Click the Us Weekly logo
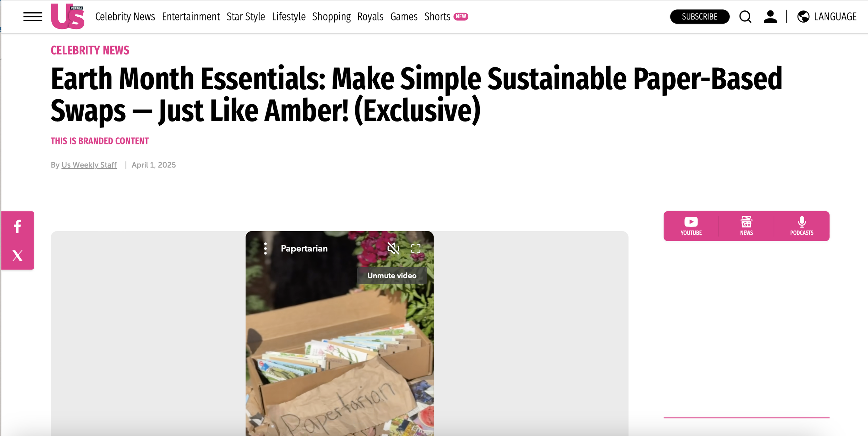Screen dimensions: 868x436 point(68,16)
